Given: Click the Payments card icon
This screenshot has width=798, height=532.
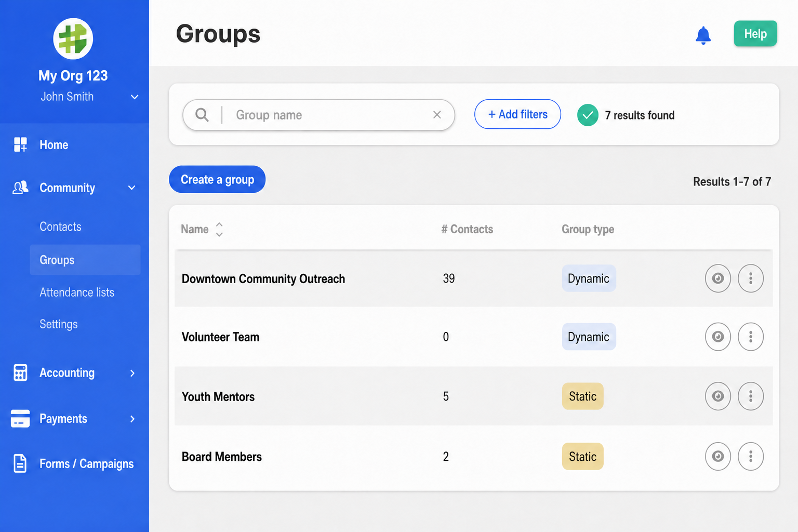Looking at the screenshot, I should pyautogui.click(x=20, y=418).
